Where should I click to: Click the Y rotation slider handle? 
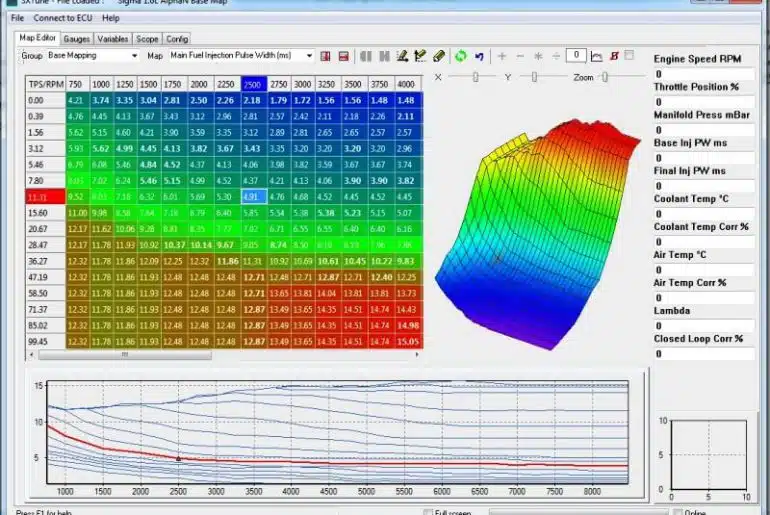[x=534, y=77]
